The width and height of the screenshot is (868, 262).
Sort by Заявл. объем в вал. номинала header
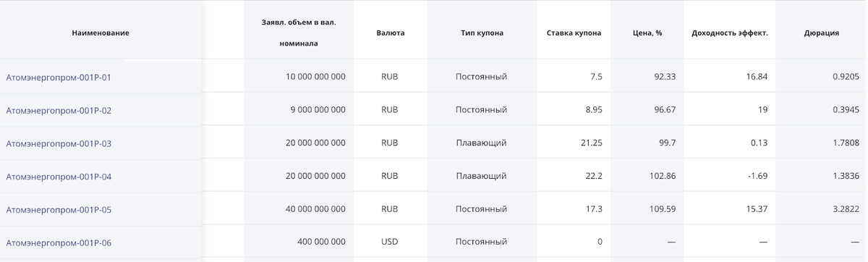(x=299, y=33)
